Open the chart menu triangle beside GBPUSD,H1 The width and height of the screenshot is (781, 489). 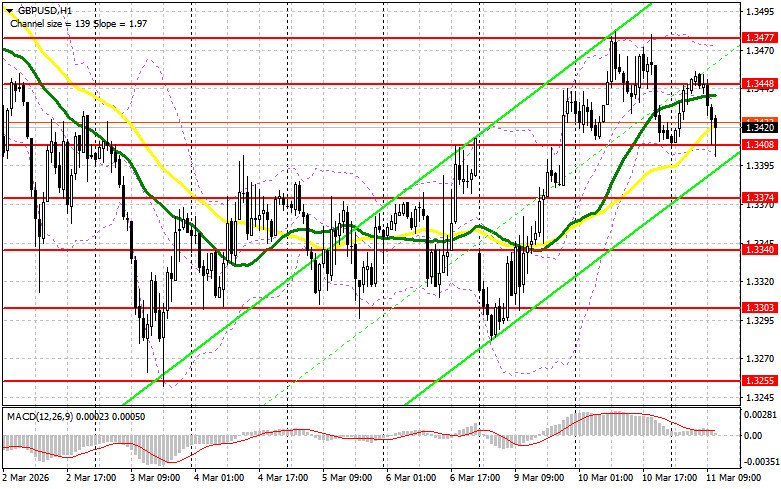click(10, 10)
